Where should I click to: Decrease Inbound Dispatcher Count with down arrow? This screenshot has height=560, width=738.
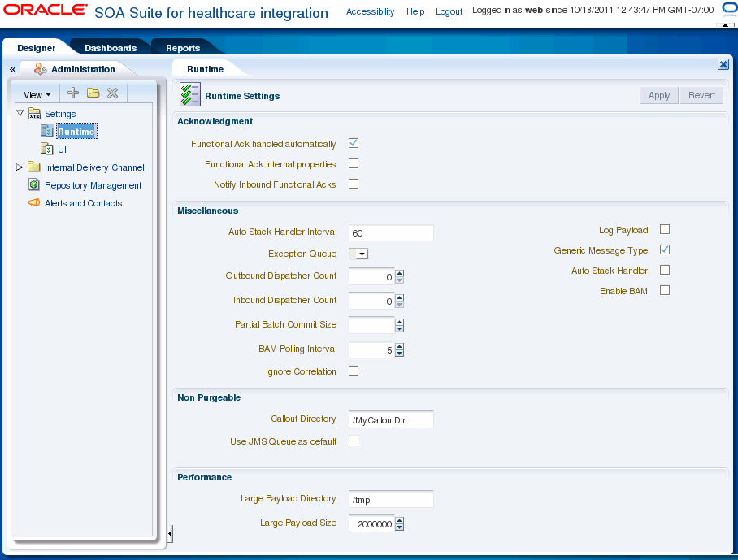click(x=400, y=305)
